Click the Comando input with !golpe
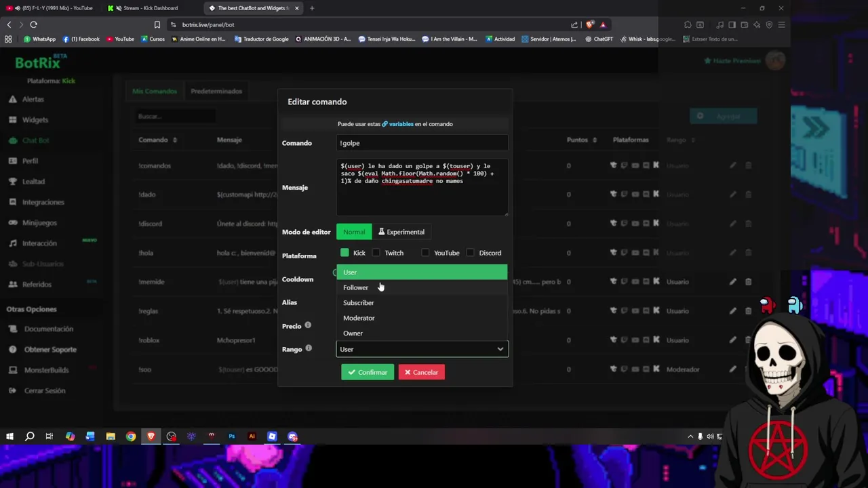This screenshot has width=868, height=488. (x=422, y=143)
